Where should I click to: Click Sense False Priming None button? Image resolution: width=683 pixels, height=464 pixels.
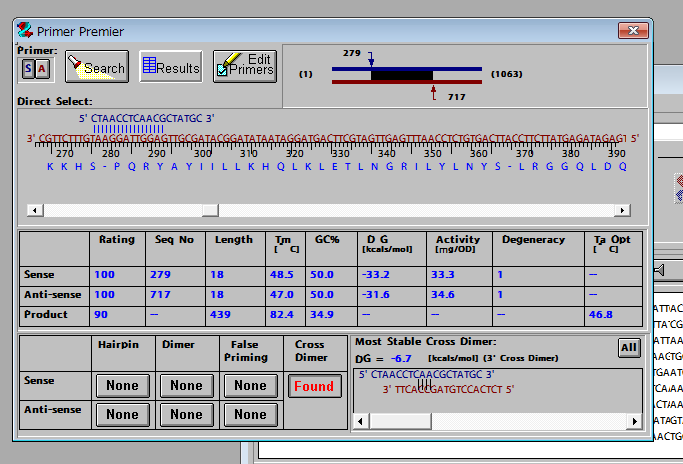click(250, 385)
